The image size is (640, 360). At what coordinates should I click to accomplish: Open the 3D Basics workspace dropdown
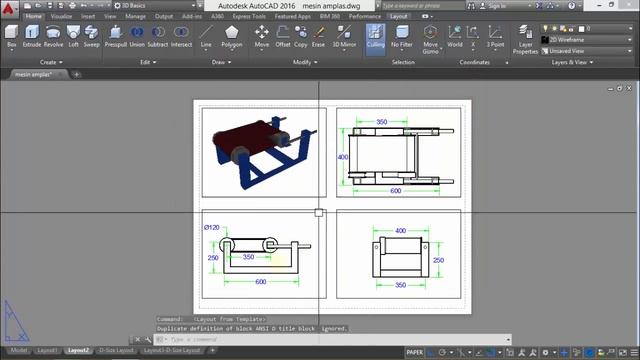(155, 6)
